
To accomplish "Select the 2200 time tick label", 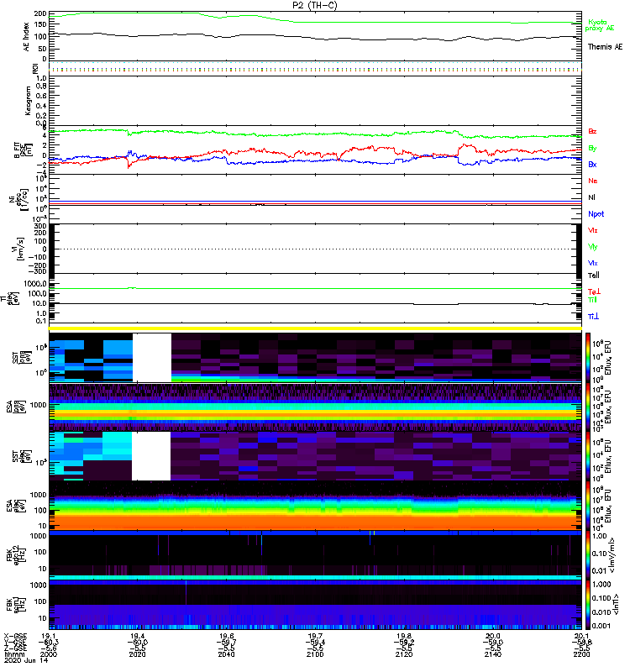I will pyautogui.click(x=581, y=654).
